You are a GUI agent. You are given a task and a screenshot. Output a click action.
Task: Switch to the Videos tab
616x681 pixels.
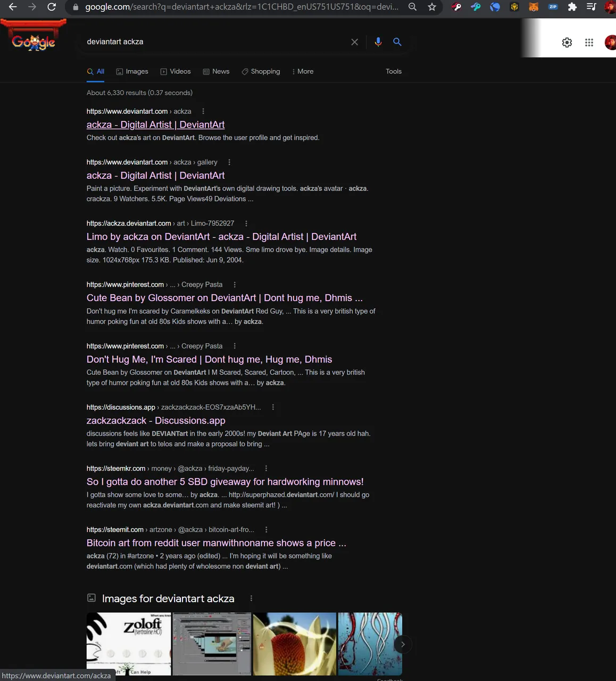[x=176, y=71]
